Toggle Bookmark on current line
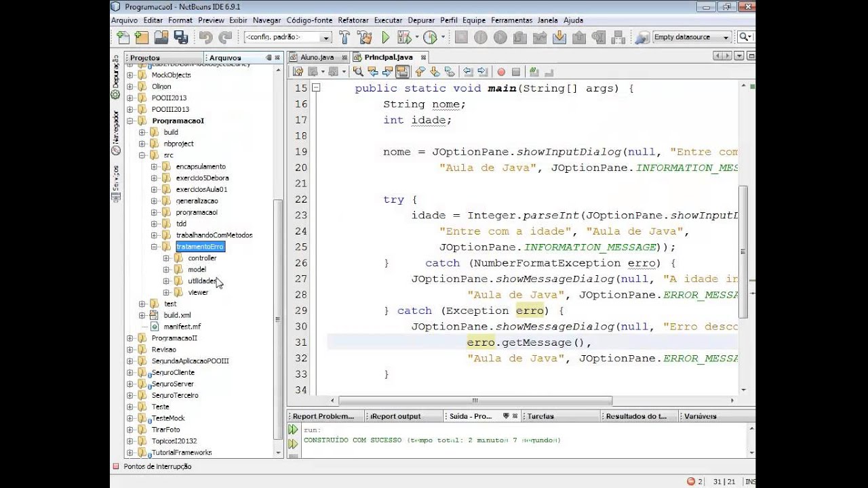The image size is (868, 488). tap(449, 72)
